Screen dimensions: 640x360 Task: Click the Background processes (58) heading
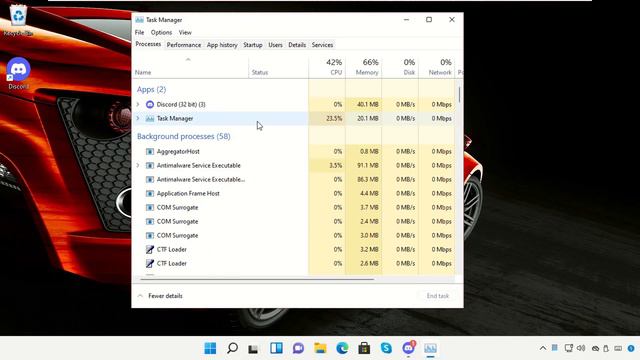click(x=184, y=136)
